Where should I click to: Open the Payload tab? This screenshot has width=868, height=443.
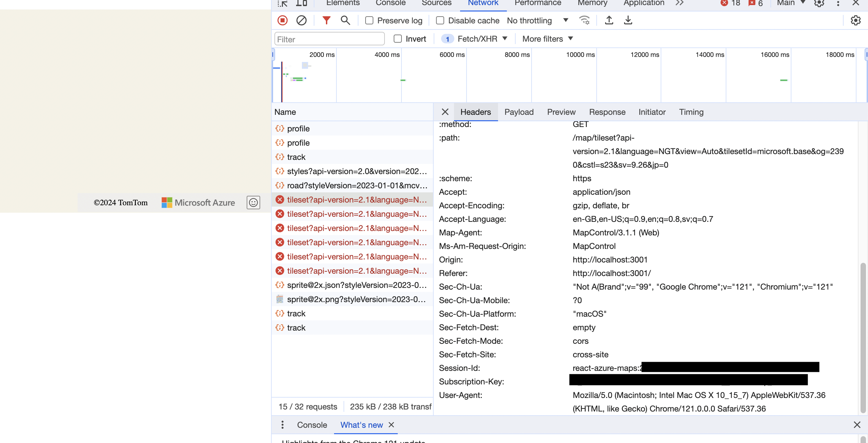pyautogui.click(x=519, y=112)
